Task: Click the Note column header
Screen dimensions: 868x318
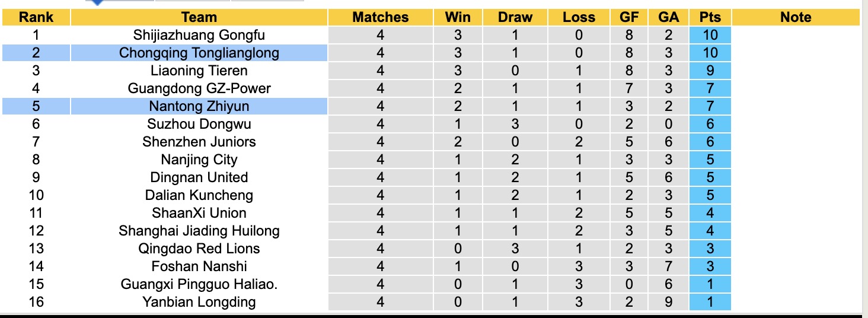Action: click(x=795, y=17)
